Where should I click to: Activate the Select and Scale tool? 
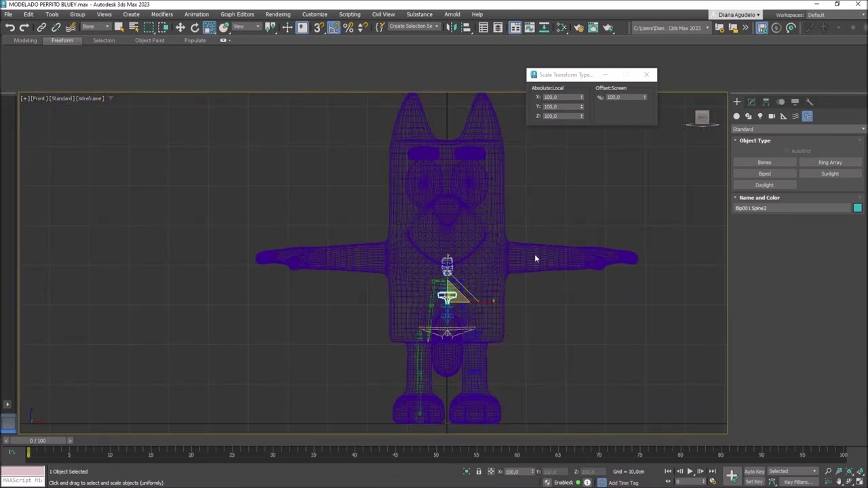pos(210,27)
